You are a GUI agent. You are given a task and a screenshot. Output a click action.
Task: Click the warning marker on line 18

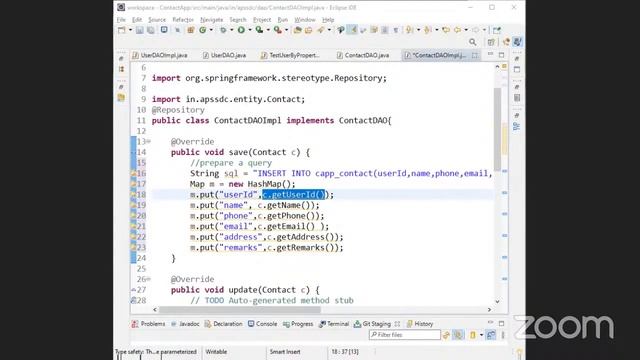(133, 195)
